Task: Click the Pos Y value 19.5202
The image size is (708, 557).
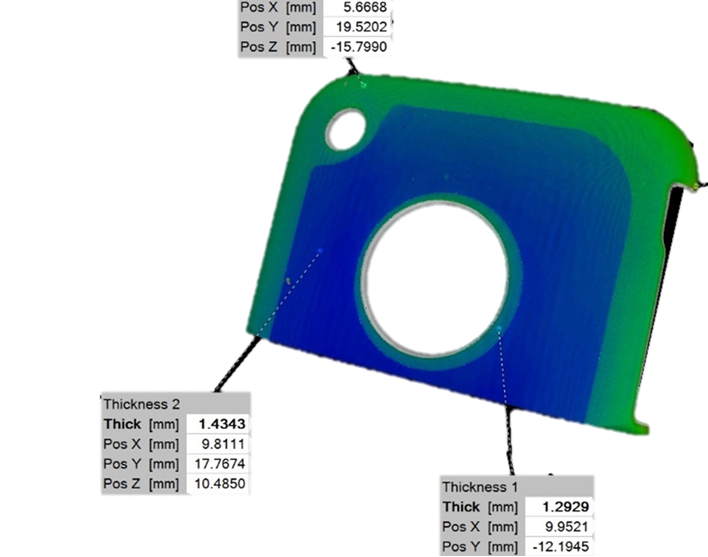Action: [360, 27]
